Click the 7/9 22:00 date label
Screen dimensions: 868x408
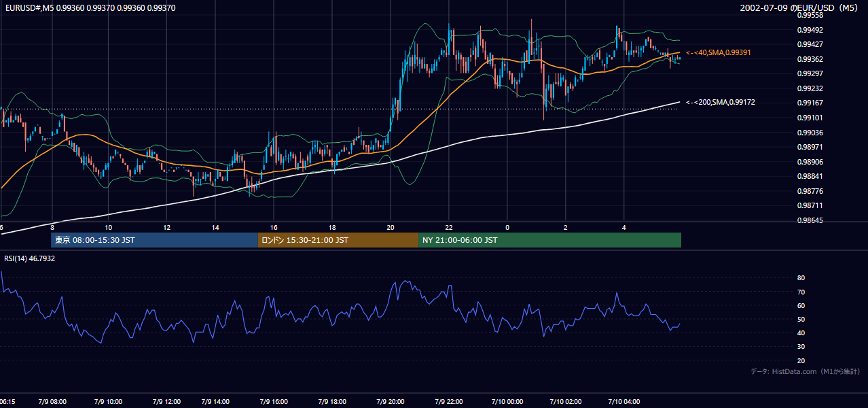coord(449,402)
